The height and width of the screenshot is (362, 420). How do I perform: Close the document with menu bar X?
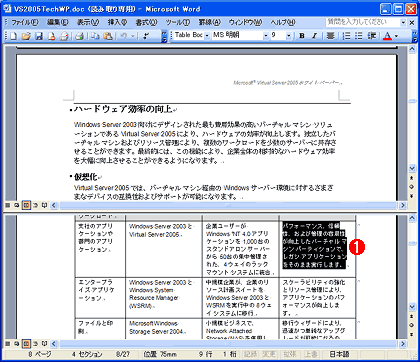point(412,22)
